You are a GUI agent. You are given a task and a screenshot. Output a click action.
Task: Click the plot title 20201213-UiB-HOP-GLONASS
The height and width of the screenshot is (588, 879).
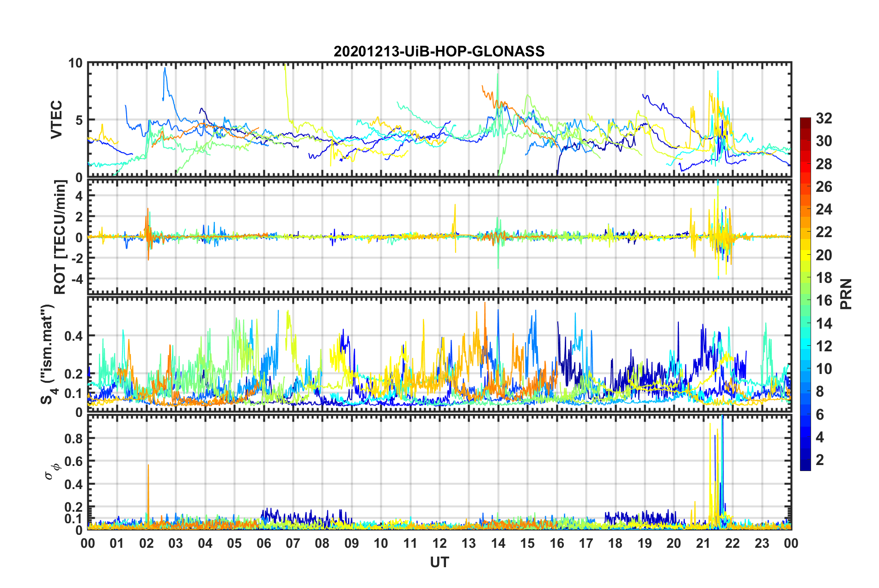click(439, 51)
